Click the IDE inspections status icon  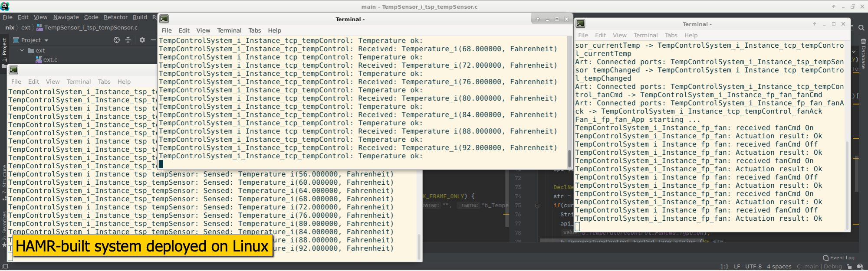pyautogui.click(x=860, y=267)
